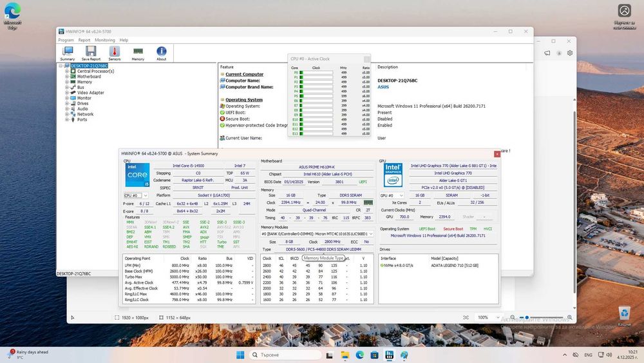Viewport: 644px width, 363px height.
Task: Open the weather widget Rainy days ahead
Action: pos(29,355)
